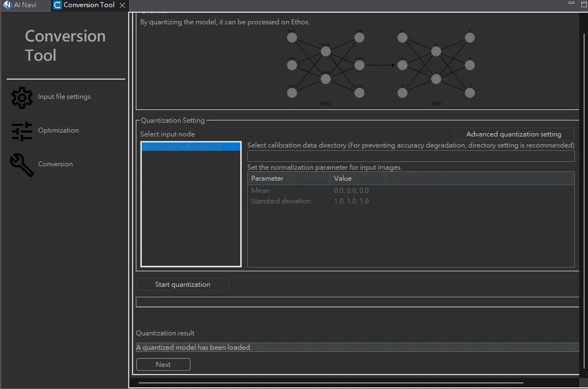Open Advanced quantization setting
The height and width of the screenshot is (389, 588).
tap(513, 134)
